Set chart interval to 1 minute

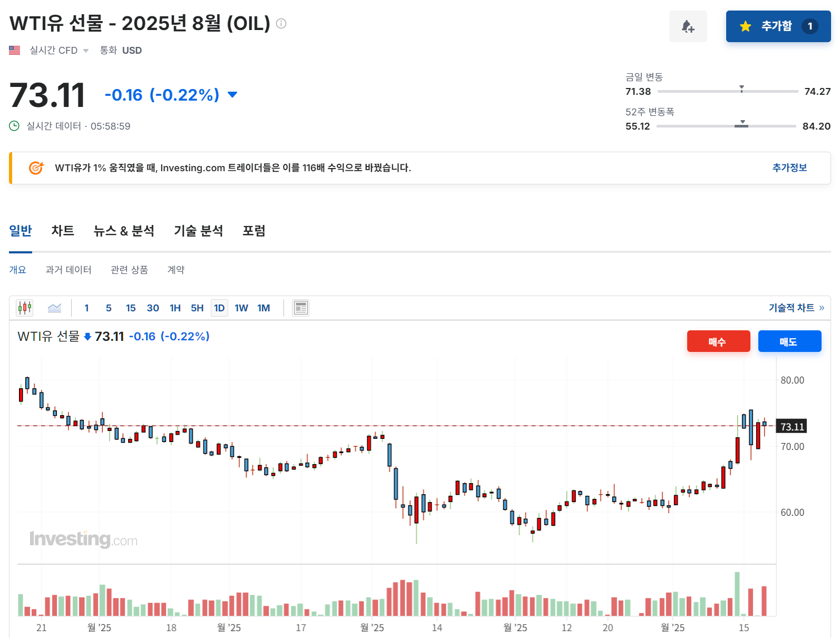pos(86,308)
